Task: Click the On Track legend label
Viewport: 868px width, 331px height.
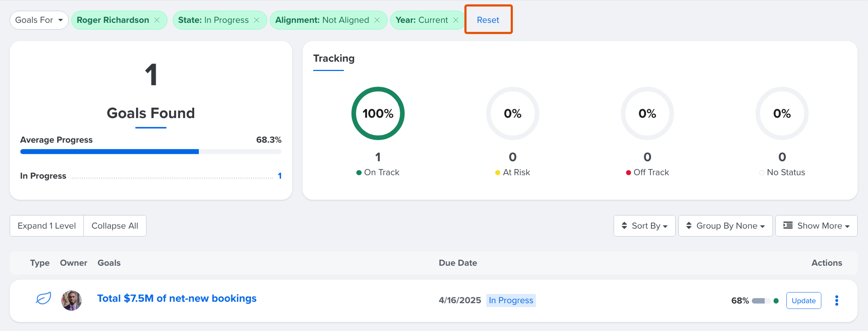Action: 382,172
